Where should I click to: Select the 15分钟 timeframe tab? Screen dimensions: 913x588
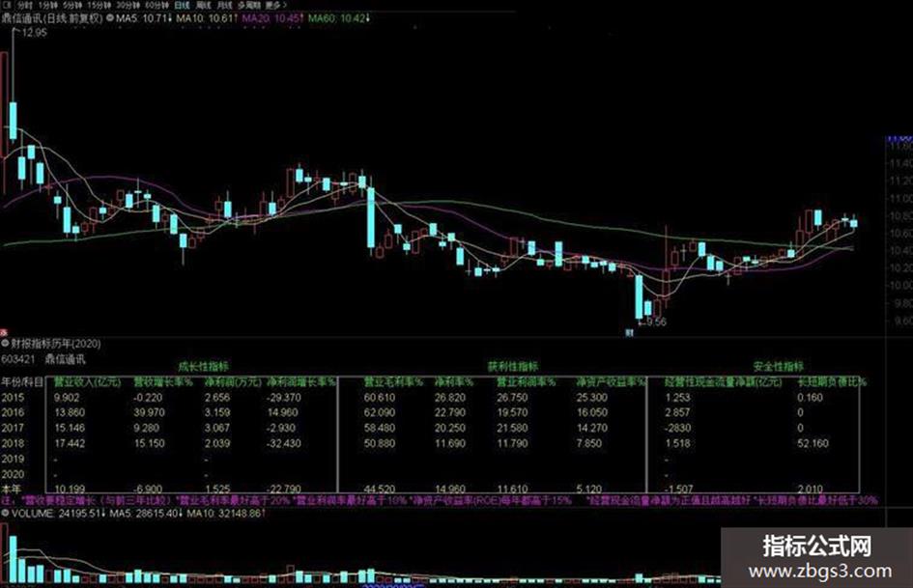[x=99, y=5]
